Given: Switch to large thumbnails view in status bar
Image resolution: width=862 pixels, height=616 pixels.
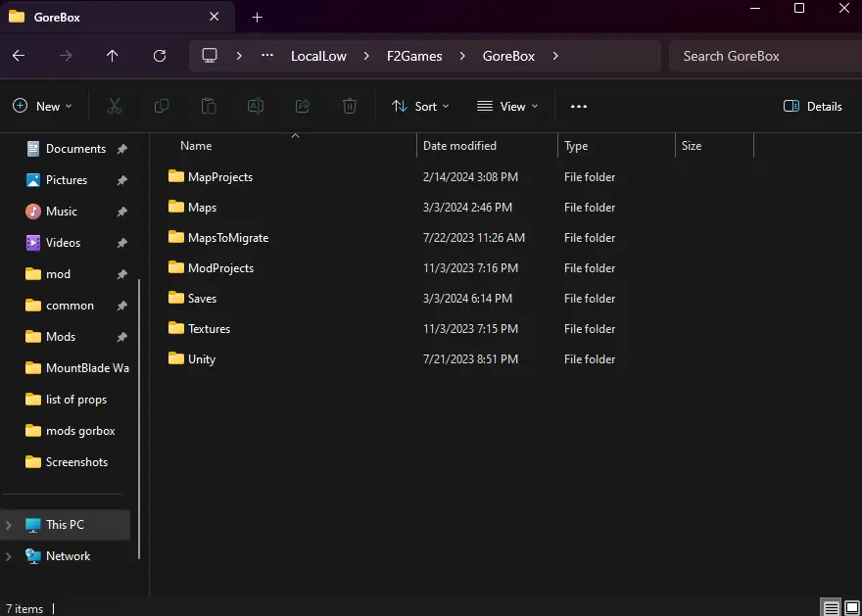Looking at the screenshot, I should pos(851,608).
